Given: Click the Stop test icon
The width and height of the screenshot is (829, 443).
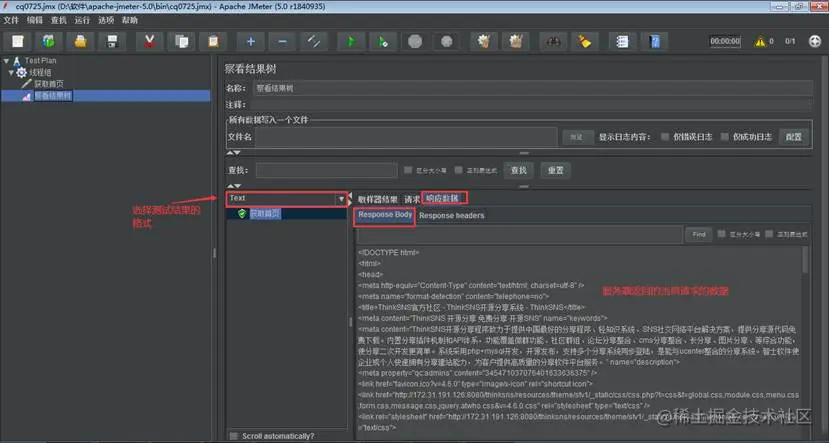Looking at the screenshot, I should pos(415,41).
